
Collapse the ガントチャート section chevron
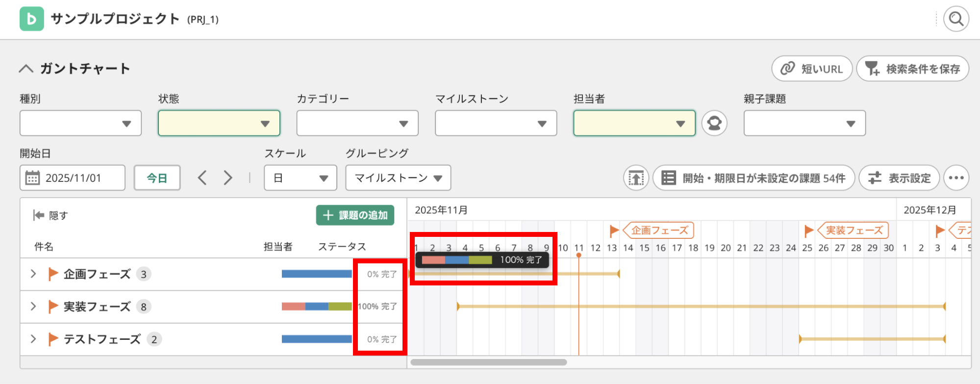point(26,69)
